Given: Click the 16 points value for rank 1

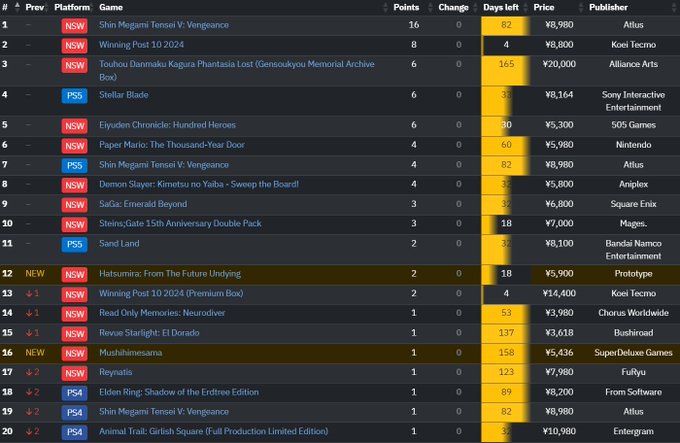Looking at the screenshot, I should tap(414, 25).
